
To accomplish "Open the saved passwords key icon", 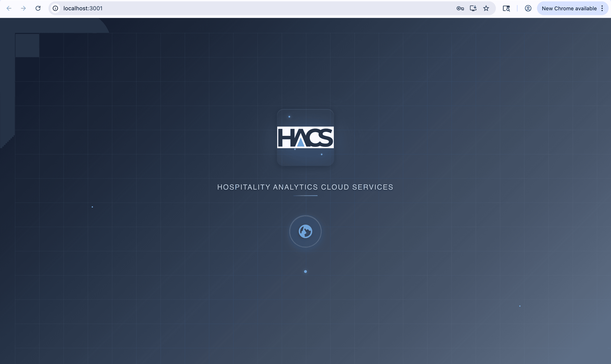I will point(460,8).
